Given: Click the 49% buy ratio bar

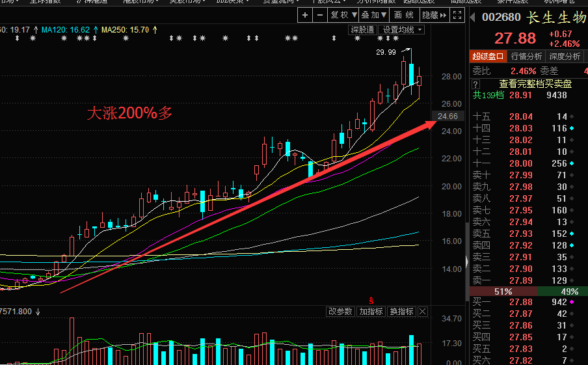Looking at the screenshot, I should [x=563, y=291].
